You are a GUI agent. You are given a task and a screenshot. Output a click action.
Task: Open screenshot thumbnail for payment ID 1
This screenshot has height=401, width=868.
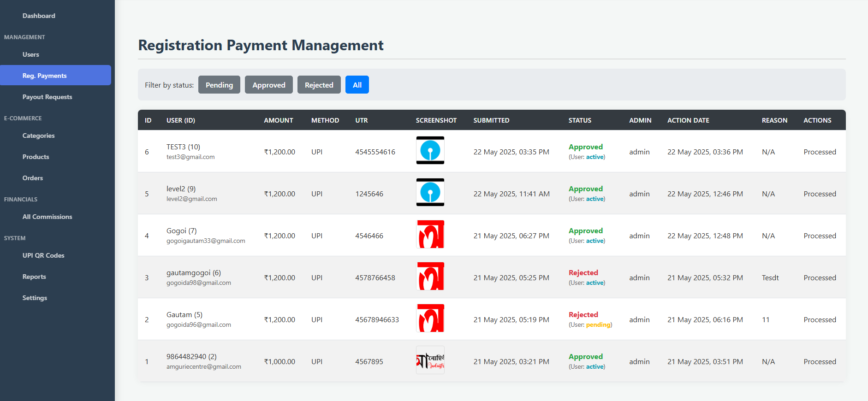click(x=430, y=360)
